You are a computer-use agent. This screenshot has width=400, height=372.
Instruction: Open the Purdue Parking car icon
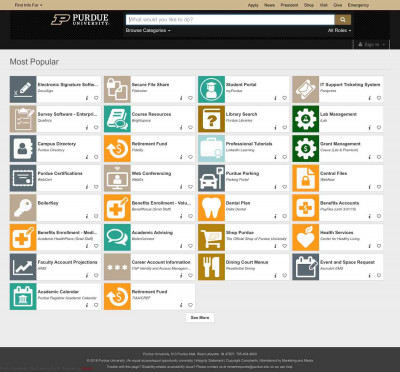[x=211, y=178]
